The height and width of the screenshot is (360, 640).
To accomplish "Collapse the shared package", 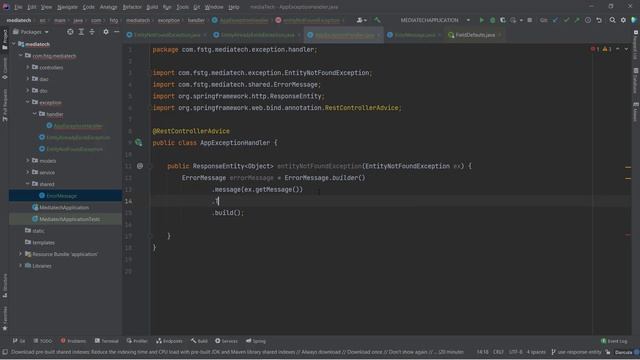I will pyautogui.click(x=28, y=184).
